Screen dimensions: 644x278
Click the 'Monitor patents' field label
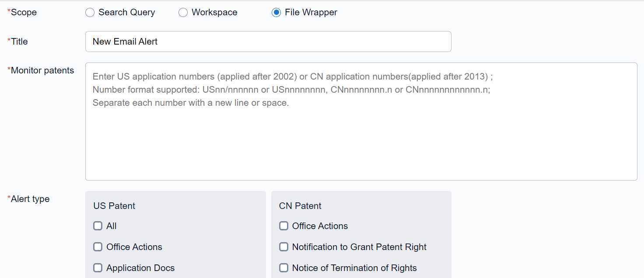(x=42, y=70)
